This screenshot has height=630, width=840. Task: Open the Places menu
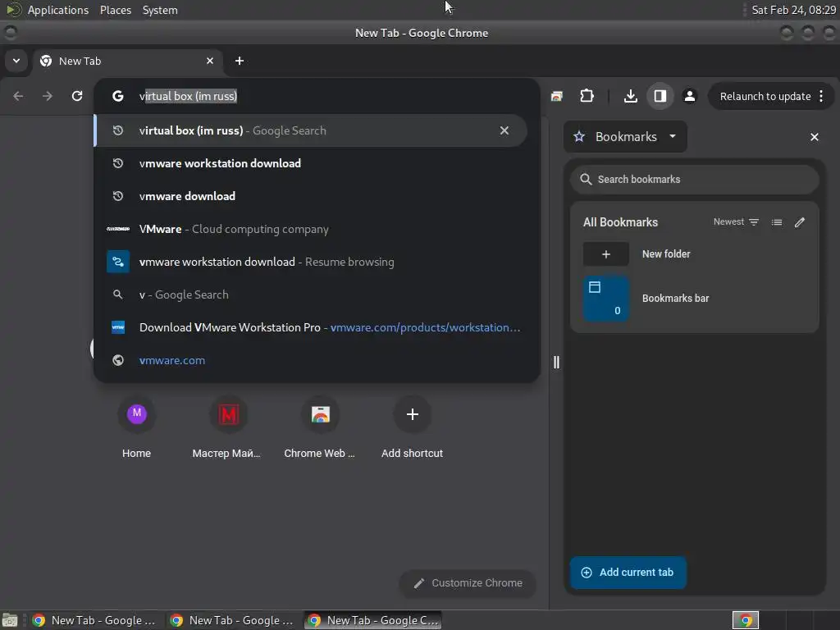point(116,10)
